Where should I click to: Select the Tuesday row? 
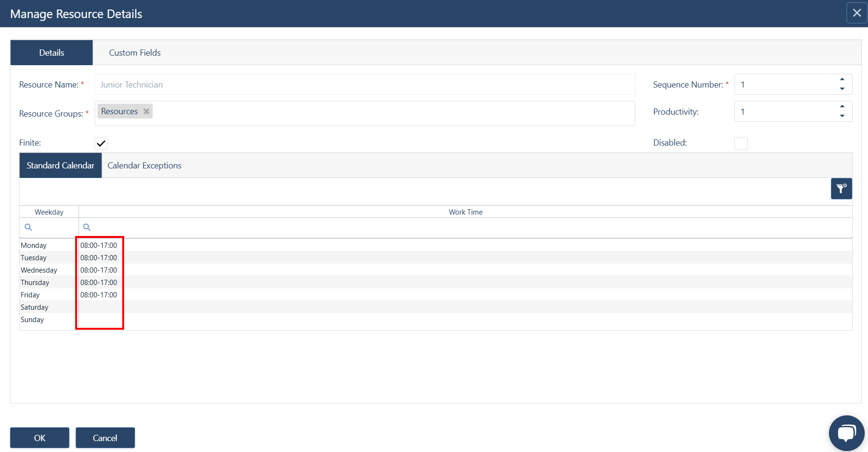pos(436,258)
